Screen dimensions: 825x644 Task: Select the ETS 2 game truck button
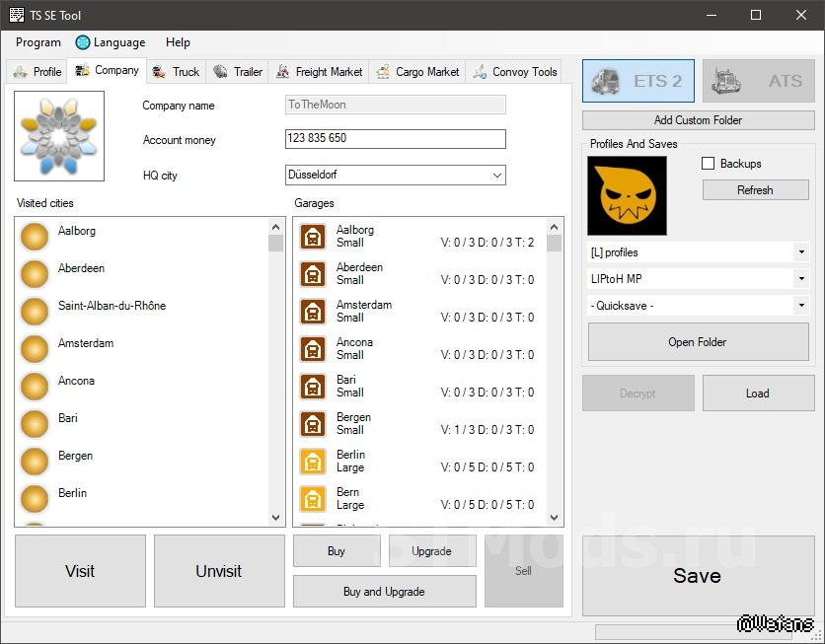coord(637,81)
